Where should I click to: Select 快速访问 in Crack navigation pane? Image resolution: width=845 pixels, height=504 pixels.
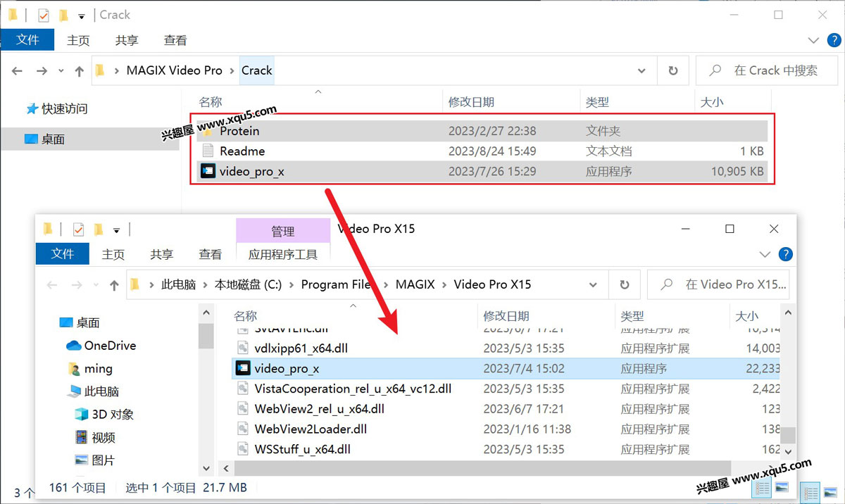pos(57,109)
